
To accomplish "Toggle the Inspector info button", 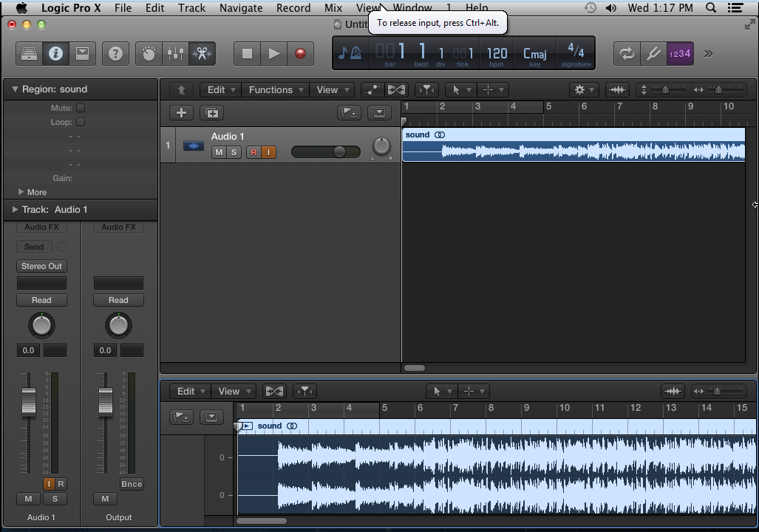I will tap(55, 53).
